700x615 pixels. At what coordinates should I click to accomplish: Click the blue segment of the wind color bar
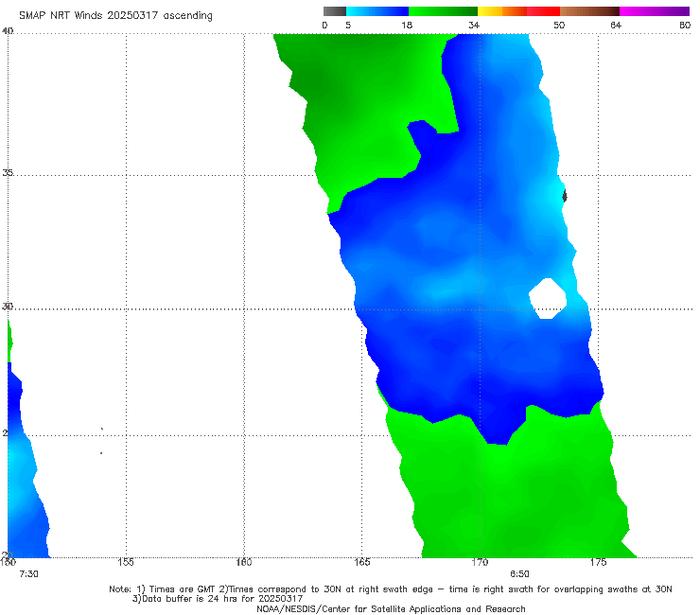[377, 11]
